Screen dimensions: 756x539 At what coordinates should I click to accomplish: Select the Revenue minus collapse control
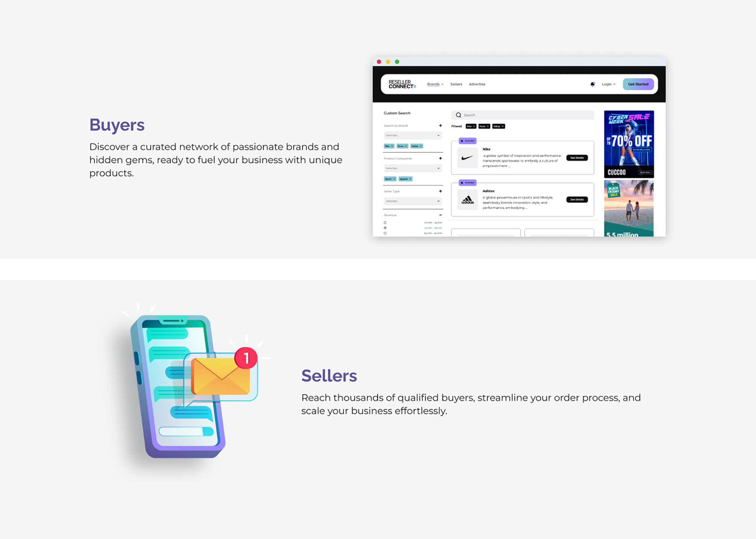441,215
